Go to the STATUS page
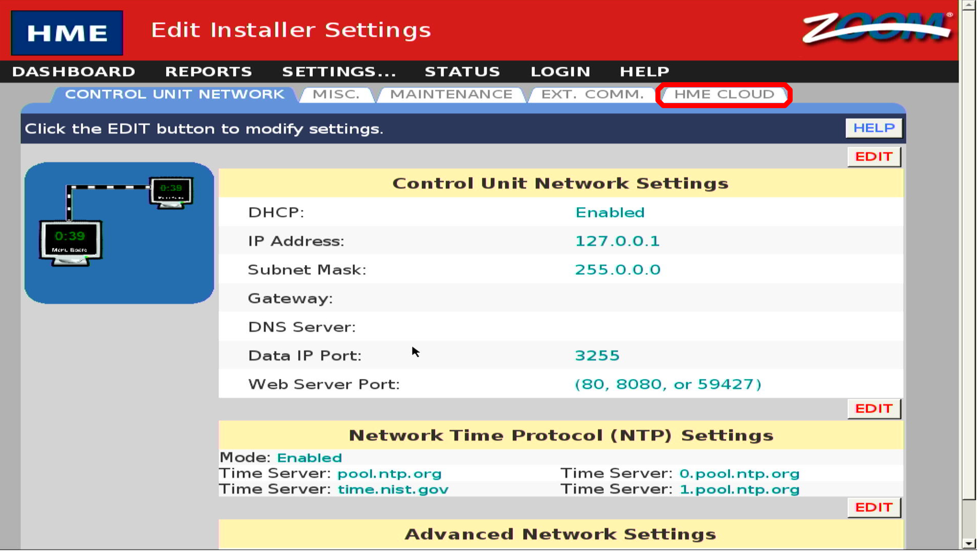This screenshot has height=551, width=980. click(x=462, y=71)
